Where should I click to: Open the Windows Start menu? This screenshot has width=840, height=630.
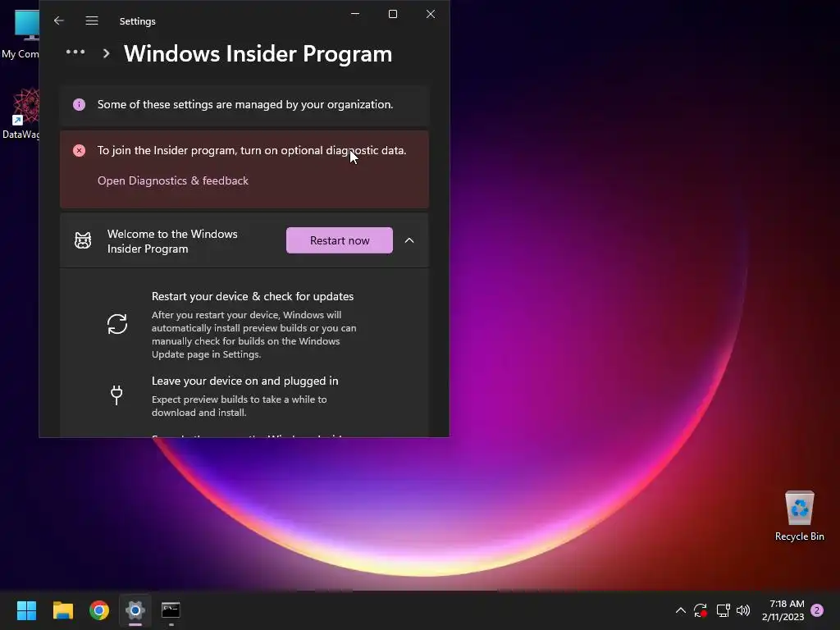pos(26,610)
